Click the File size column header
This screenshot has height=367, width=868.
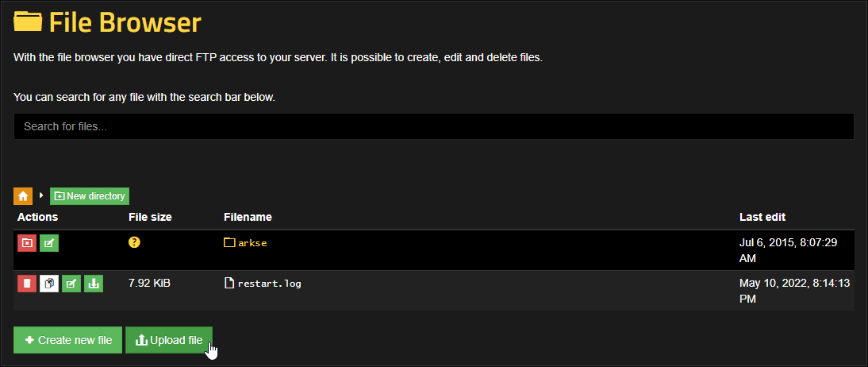pyautogui.click(x=150, y=217)
